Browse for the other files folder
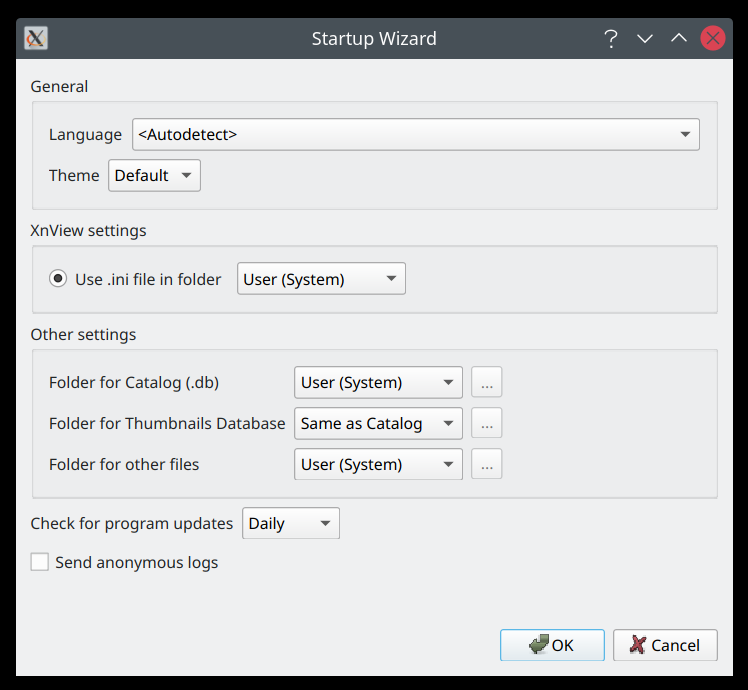748x690 pixels. [x=486, y=464]
